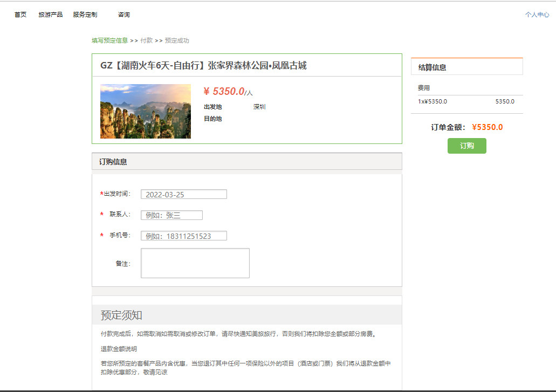Screen dimensions: 556x392
Task: Open 旅游产品 menu item
Action: click(50, 15)
